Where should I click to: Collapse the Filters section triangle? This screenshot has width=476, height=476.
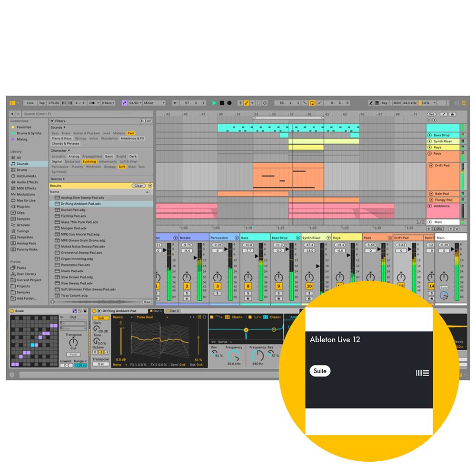click(52, 121)
